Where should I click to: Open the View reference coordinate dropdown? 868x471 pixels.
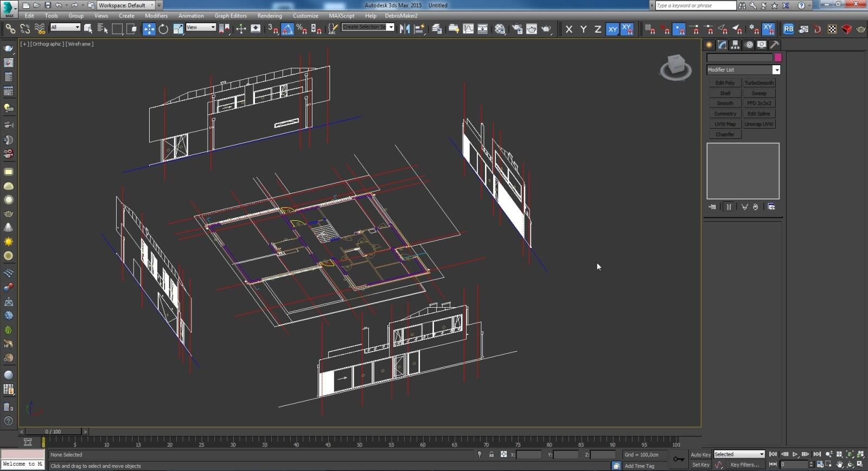(x=201, y=27)
